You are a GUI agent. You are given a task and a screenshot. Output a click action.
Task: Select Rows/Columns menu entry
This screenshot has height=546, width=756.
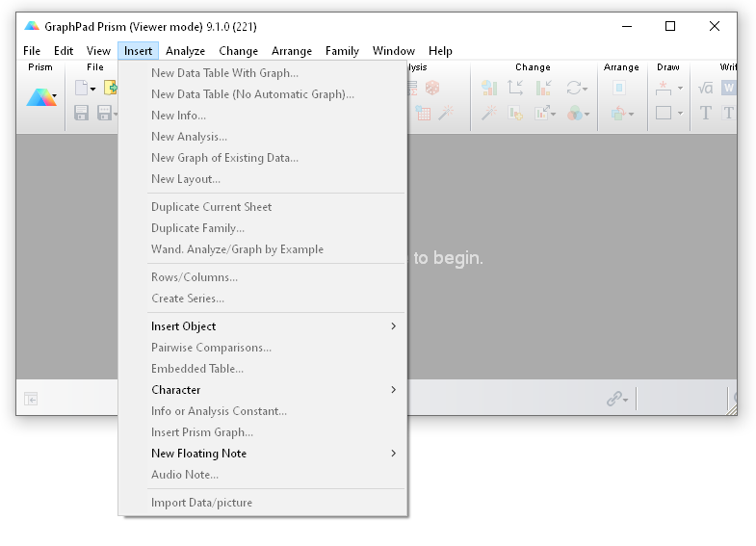[x=262, y=277]
